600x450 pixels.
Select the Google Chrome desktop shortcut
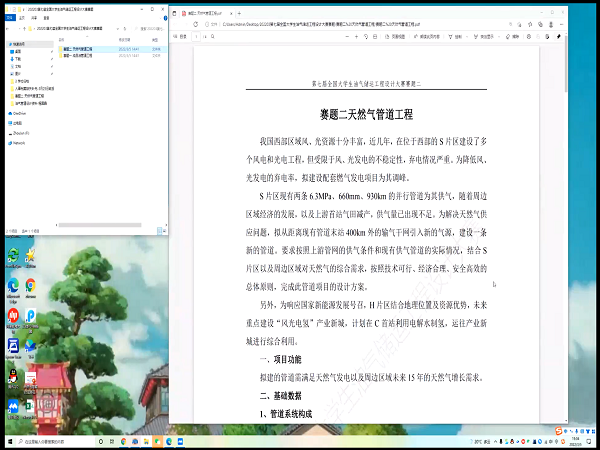pos(31,289)
